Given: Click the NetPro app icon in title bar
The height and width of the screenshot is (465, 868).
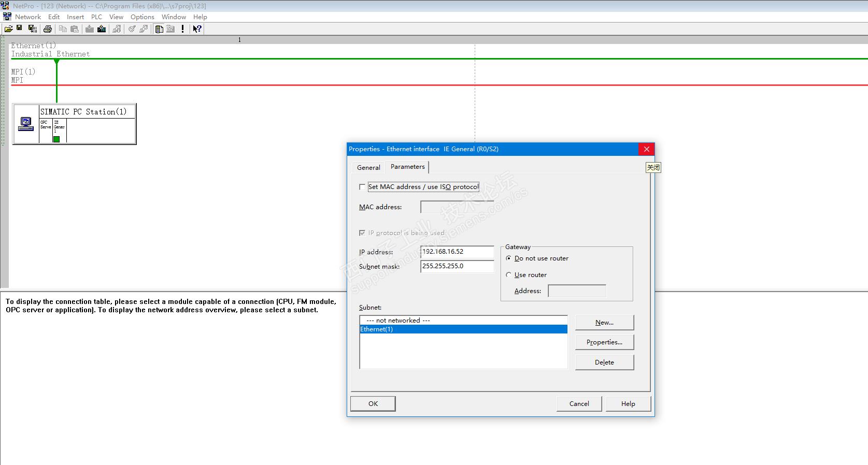Looking at the screenshot, I should tap(5, 6).
